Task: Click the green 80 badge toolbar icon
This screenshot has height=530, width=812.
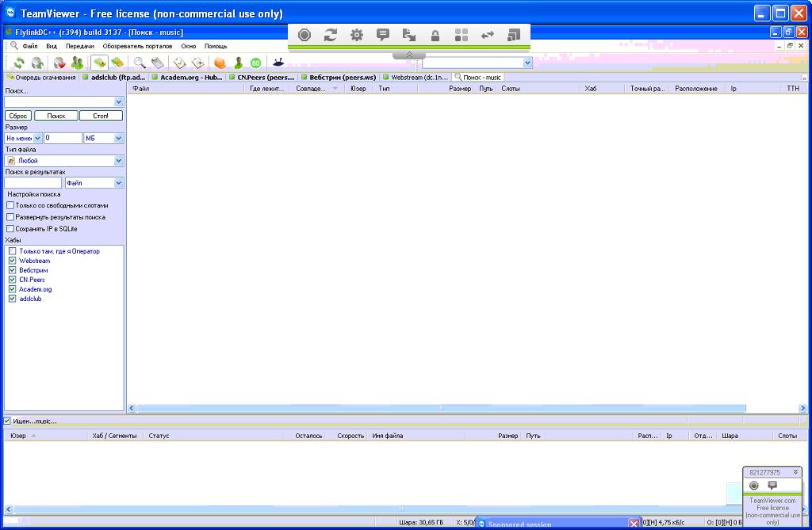Action: (256, 63)
